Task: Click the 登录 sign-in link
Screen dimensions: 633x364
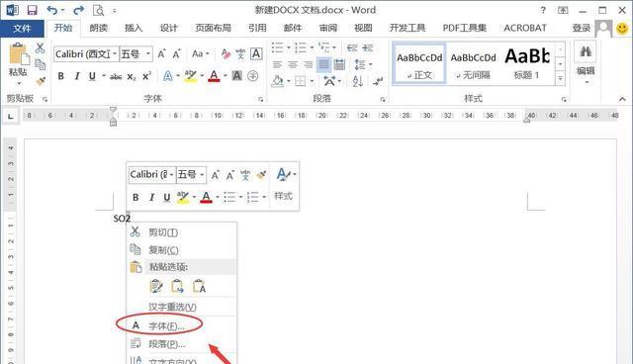Action: [582, 28]
